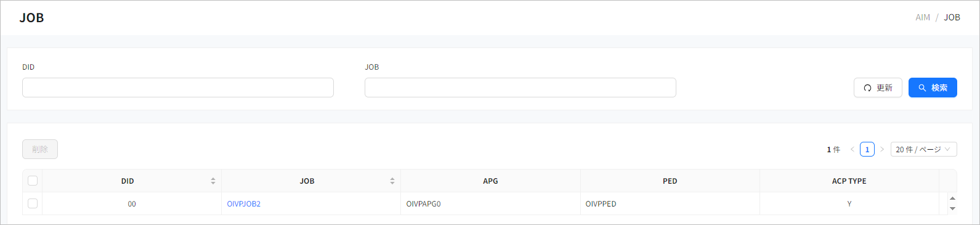Click the table scroll down arrow

[x=952, y=209]
